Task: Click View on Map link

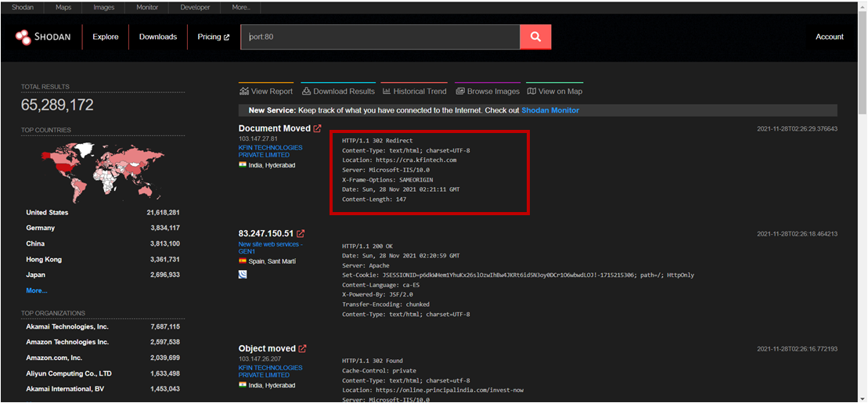Action: 555,92
